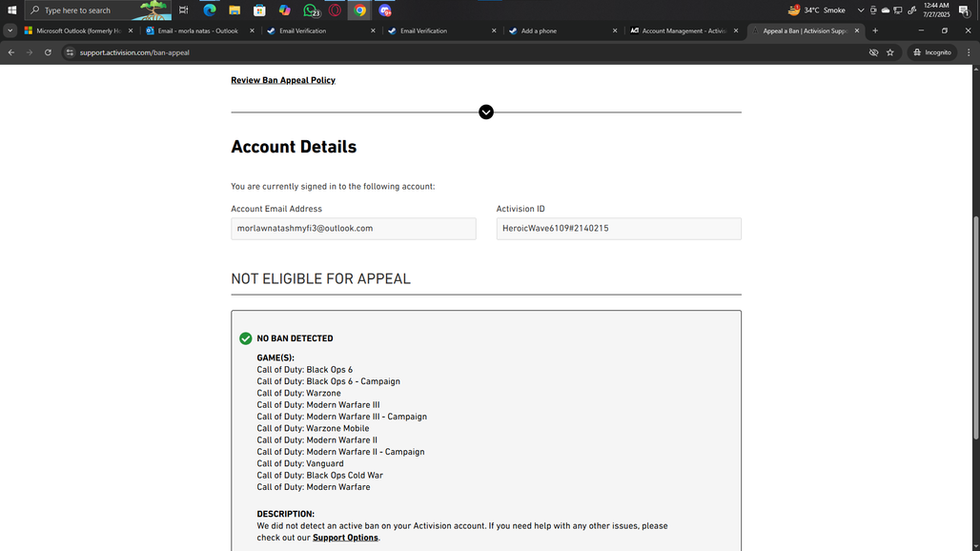Switch to the Email - morla natas tab
This screenshot has width=980, height=551.
(x=199, y=31)
